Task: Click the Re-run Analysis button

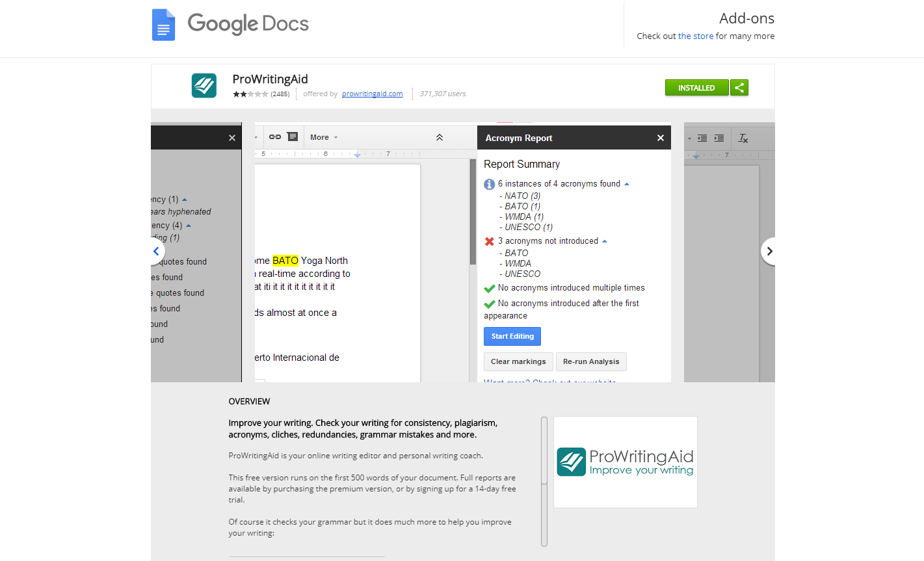Action: tap(591, 361)
